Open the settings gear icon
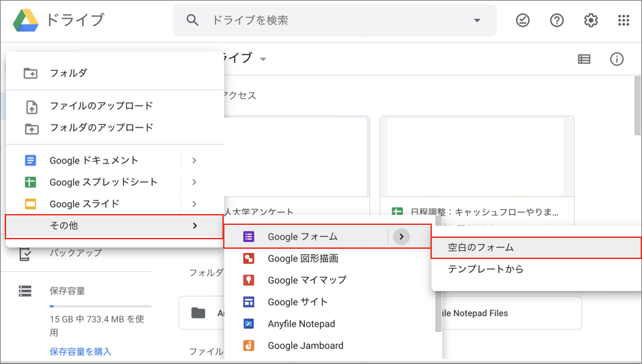642x364 pixels. pyautogui.click(x=590, y=20)
